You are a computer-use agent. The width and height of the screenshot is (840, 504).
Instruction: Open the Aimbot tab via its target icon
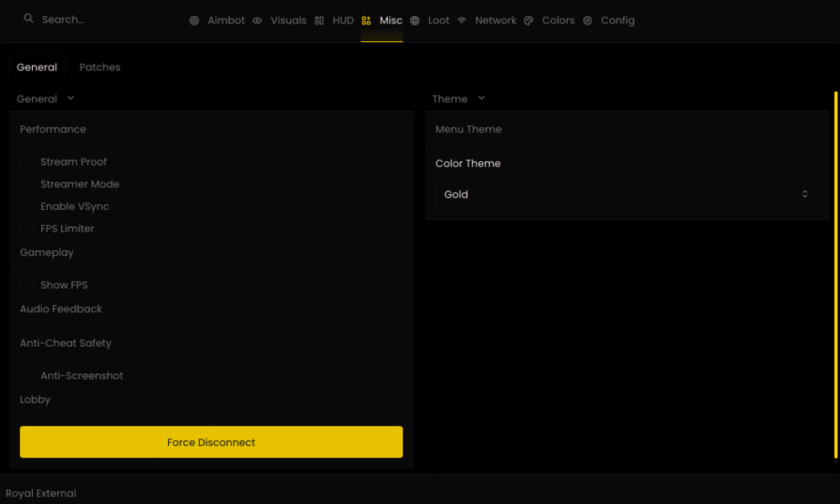tap(194, 20)
